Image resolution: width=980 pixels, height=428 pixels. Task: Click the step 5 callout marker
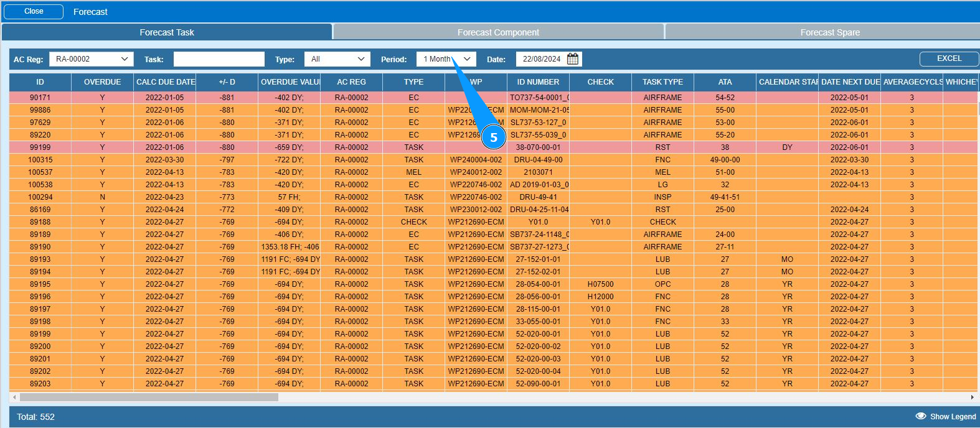[x=493, y=137]
